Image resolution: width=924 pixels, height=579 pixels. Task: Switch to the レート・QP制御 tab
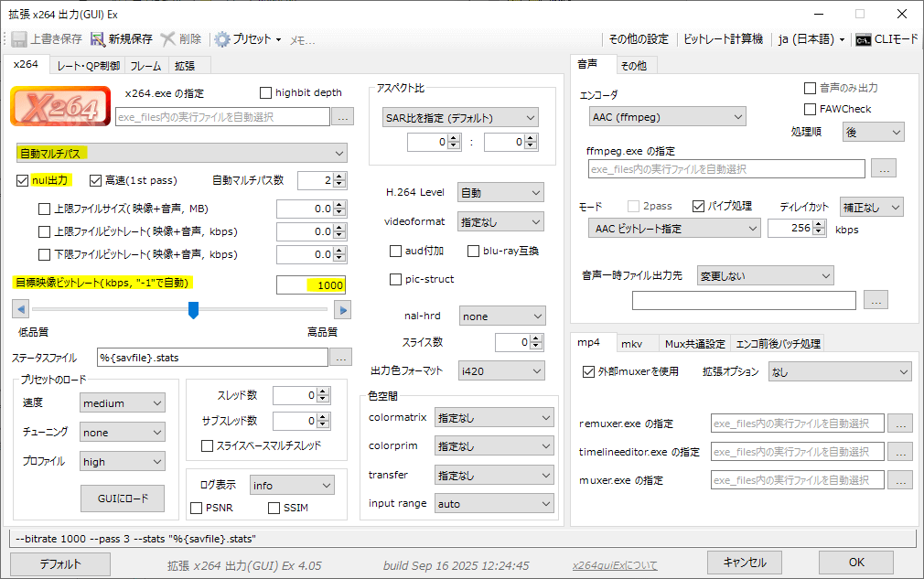(88, 66)
